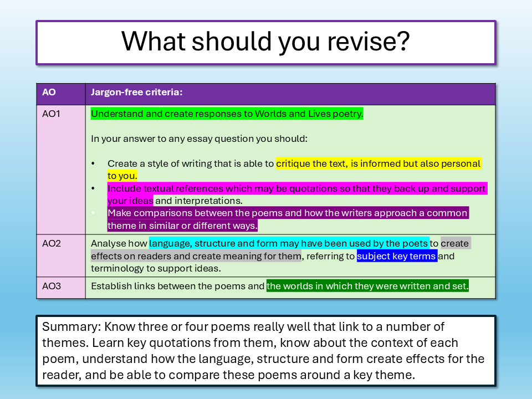Click the "Establish links between the poems and" text
Image resolution: width=532 pixels, height=399 pixels.
(177, 287)
